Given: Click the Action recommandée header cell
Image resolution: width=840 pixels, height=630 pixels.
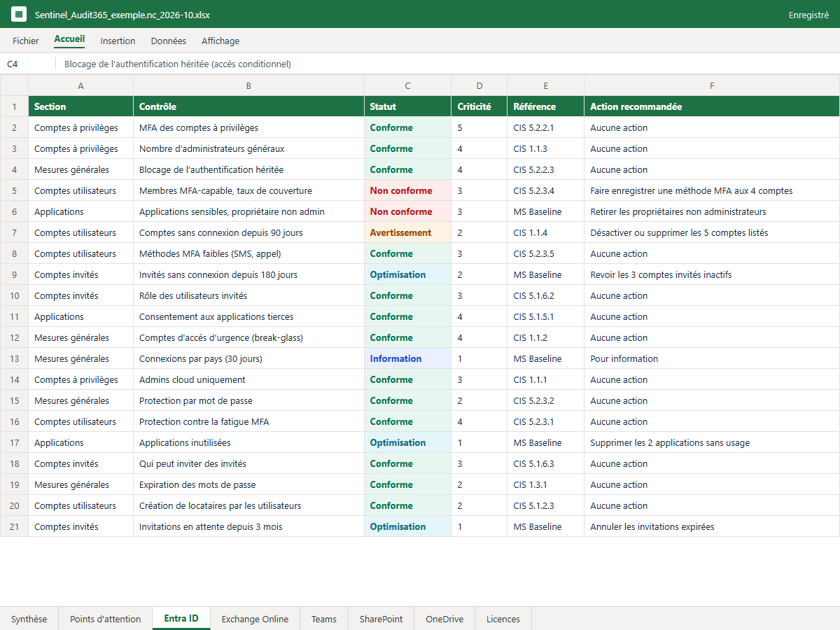Looking at the screenshot, I should coord(712,106).
